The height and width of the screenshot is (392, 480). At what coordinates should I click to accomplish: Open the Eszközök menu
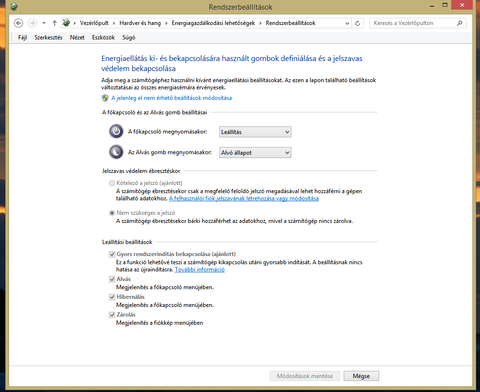pos(103,37)
